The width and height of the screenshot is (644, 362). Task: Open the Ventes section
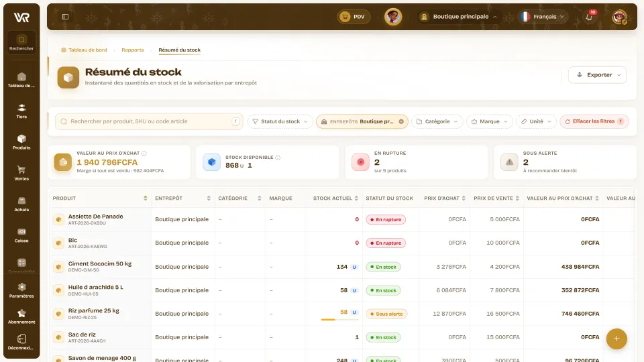click(21, 173)
